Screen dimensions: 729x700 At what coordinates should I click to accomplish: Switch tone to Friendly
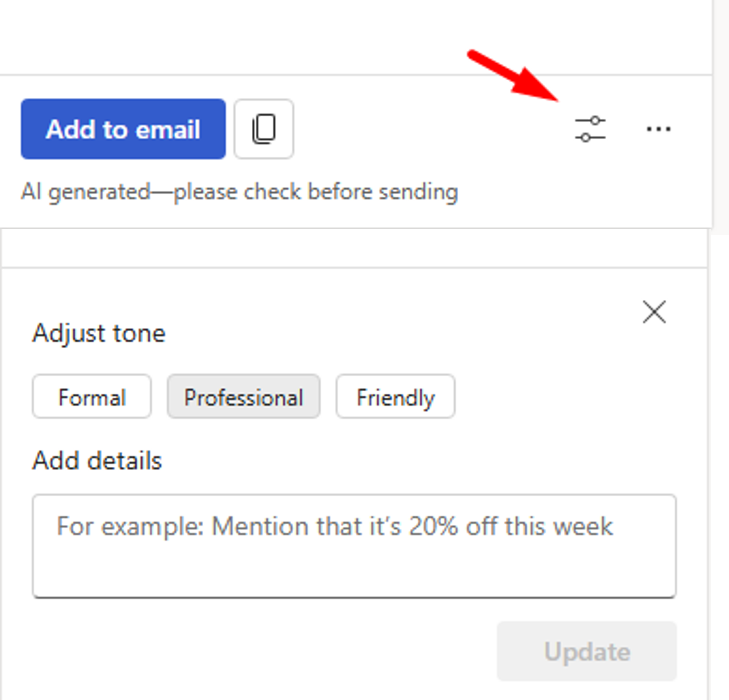(x=395, y=397)
